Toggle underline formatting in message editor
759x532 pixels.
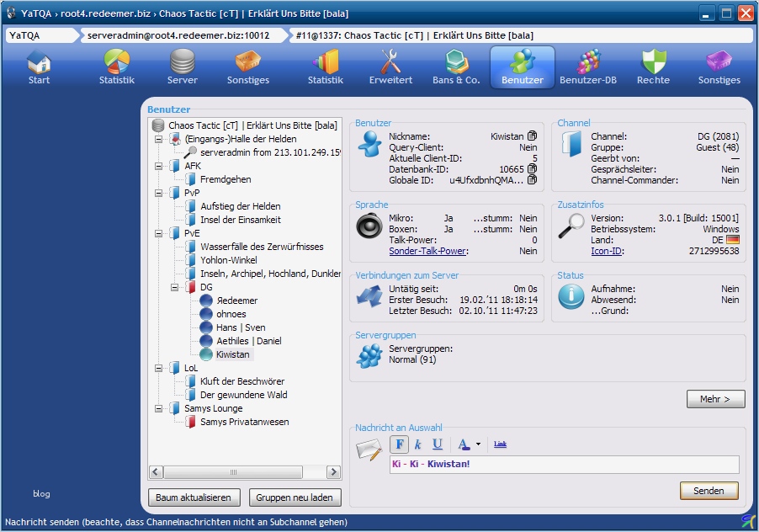(438, 444)
